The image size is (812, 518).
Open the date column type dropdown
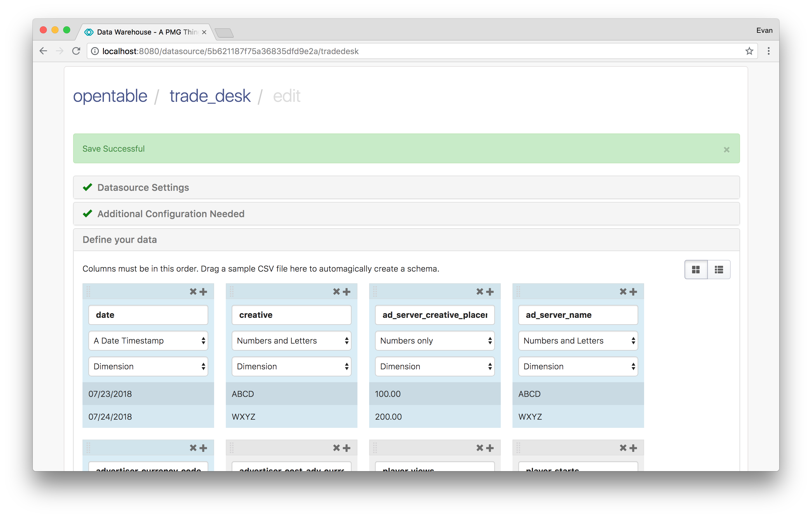[x=148, y=340]
